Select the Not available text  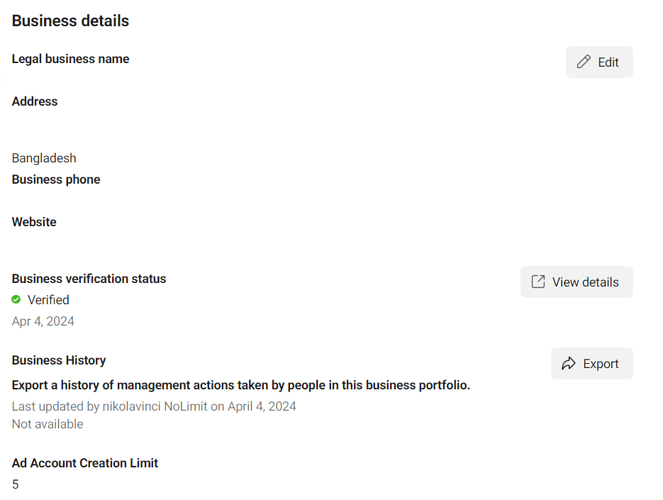[x=47, y=424]
